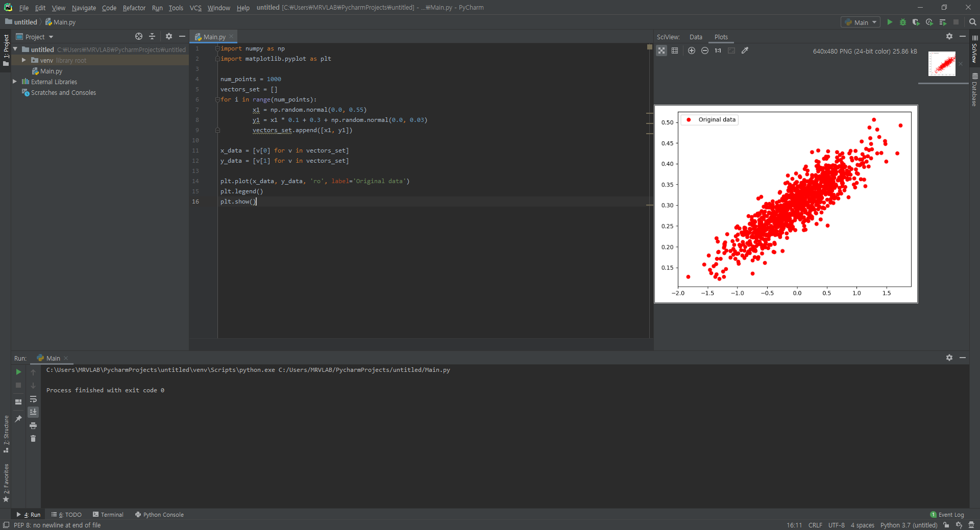The width and height of the screenshot is (980, 530).
Task: Hide the Run tool window
Action: 963,358
